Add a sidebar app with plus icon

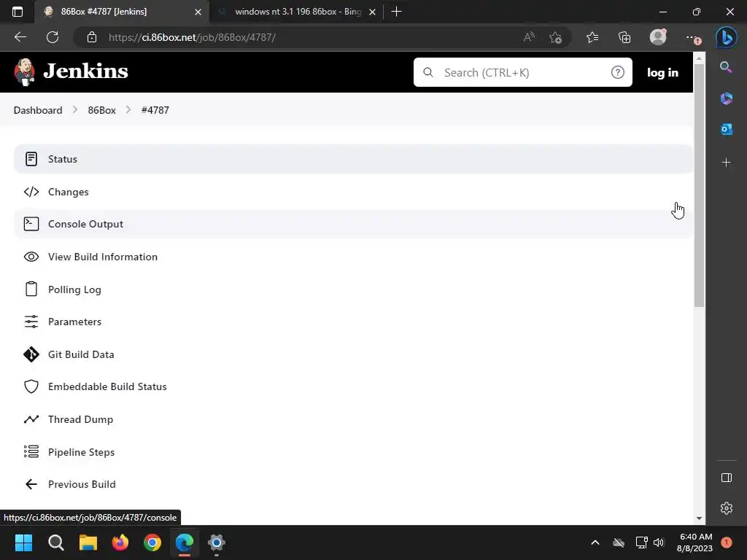726,163
